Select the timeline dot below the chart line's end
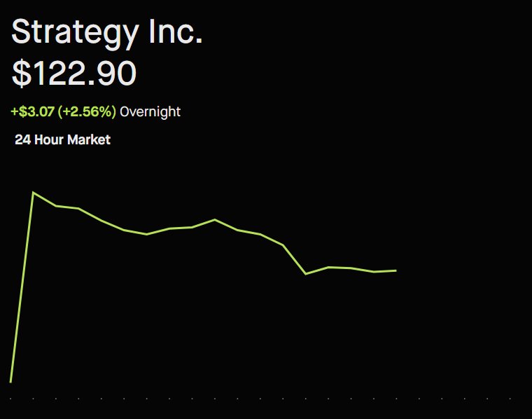The width and height of the screenshot is (532, 419). point(396,399)
